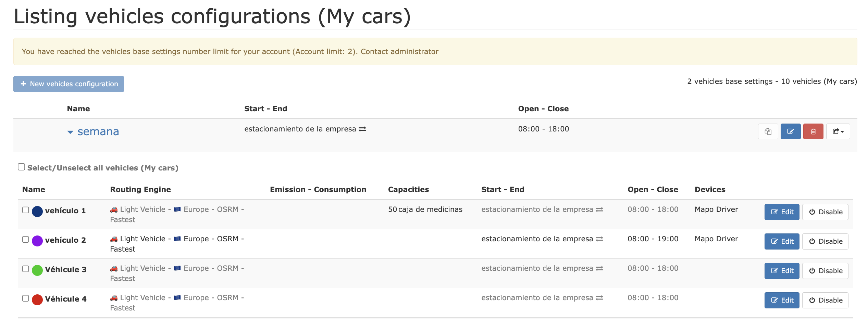Disable Véhicule 3
The height and width of the screenshot is (319, 868).
coord(825,271)
